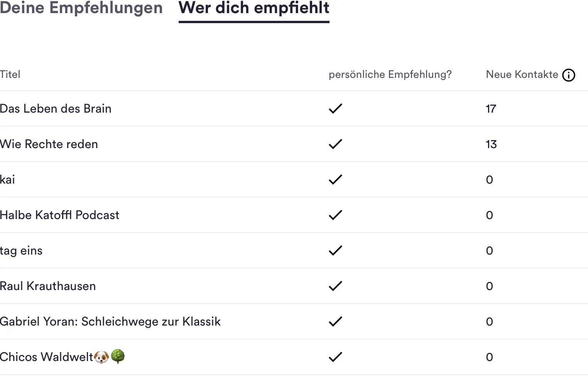Click the persönliche Empfehlung? column header

[x=390, y=74]
